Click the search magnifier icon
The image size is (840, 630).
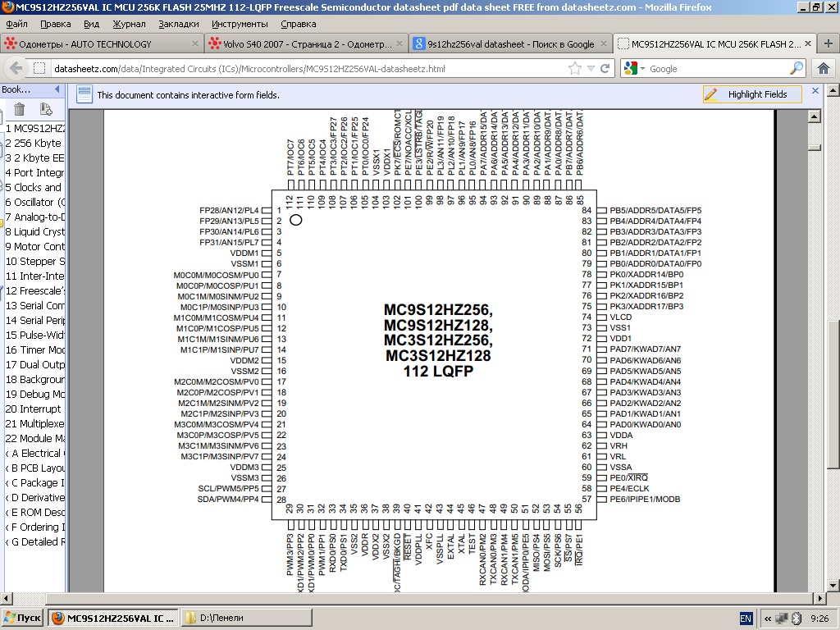tap(797, 69)
